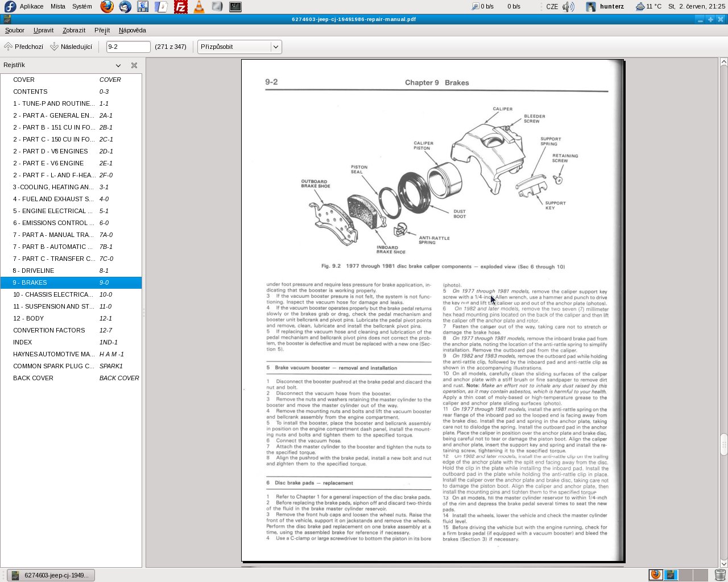Select CONTENTS in the index
Screen dimensions: 728x582
tap(71, 92)
